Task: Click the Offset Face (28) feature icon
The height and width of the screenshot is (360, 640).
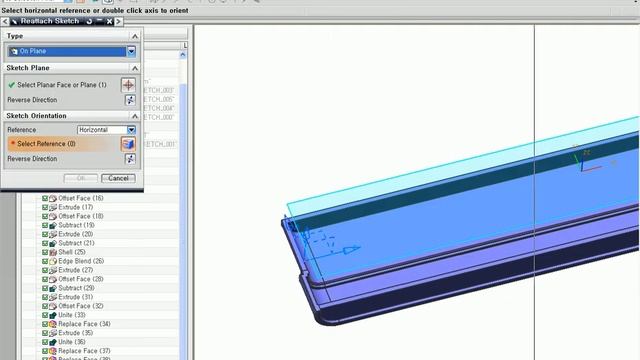Action: coord(53,279)
